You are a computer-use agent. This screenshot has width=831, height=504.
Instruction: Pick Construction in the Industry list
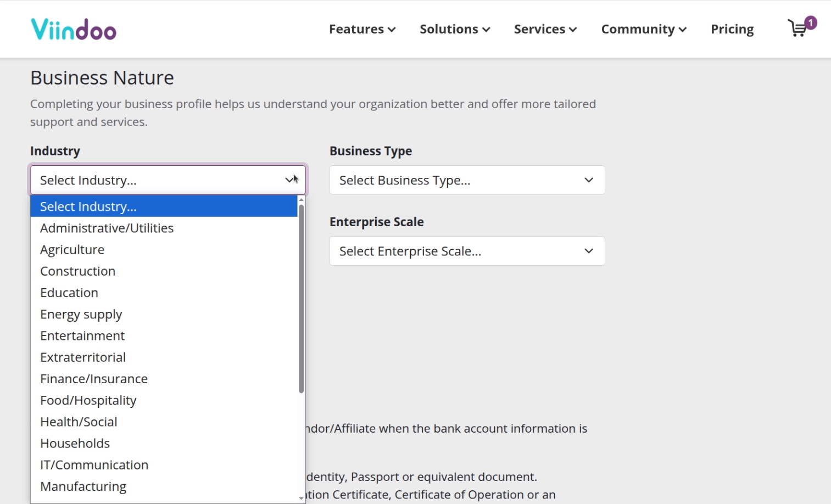click(x=164, y=271)
